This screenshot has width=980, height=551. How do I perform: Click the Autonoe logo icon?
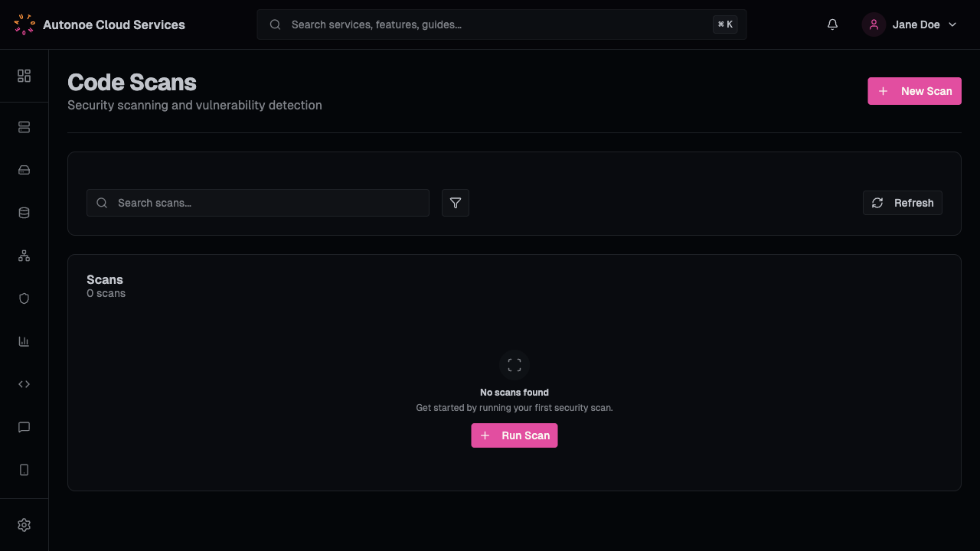point(24,24)
